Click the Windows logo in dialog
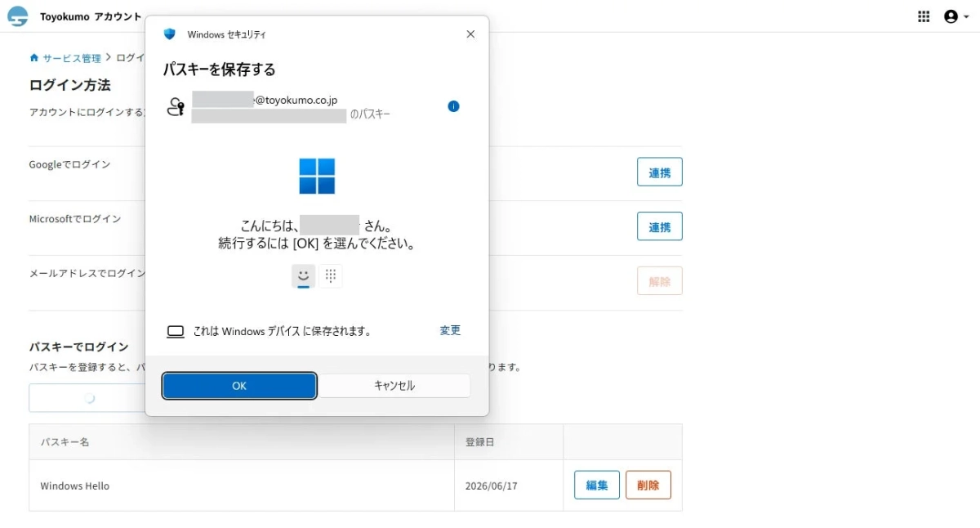The height and width of the screenshot is (528, 980). click(x=317, y=176)
